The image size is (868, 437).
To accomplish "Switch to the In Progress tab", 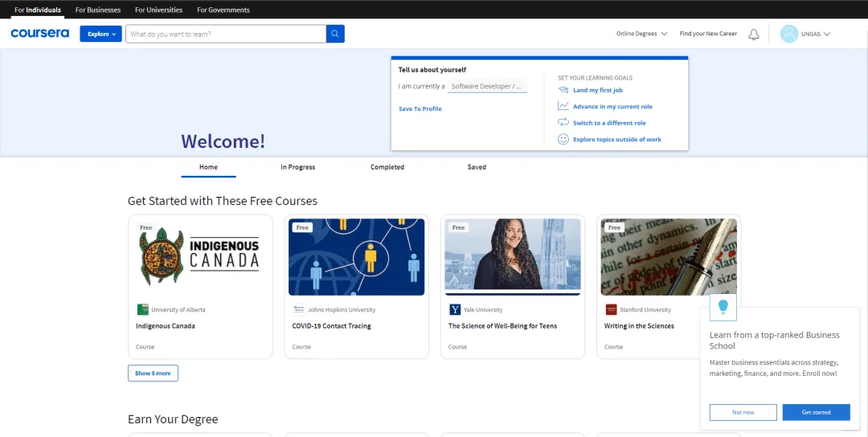I will (x=298, y=167).
